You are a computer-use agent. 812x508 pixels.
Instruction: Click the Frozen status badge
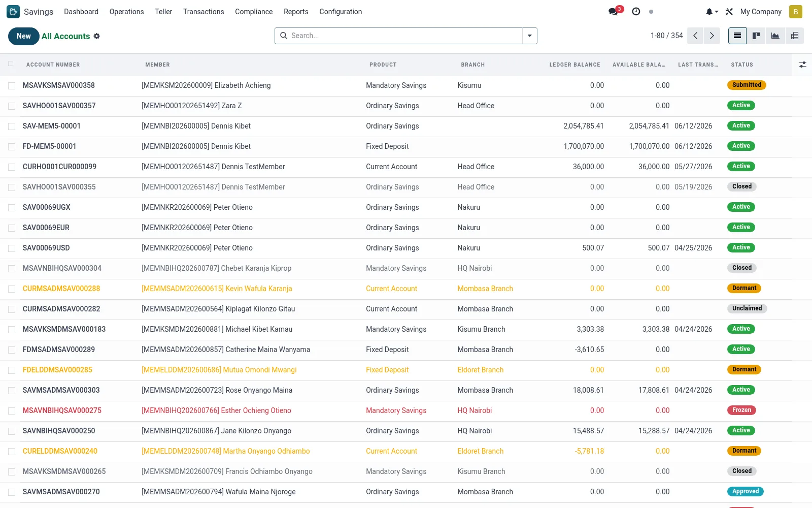tap(741, 410)
